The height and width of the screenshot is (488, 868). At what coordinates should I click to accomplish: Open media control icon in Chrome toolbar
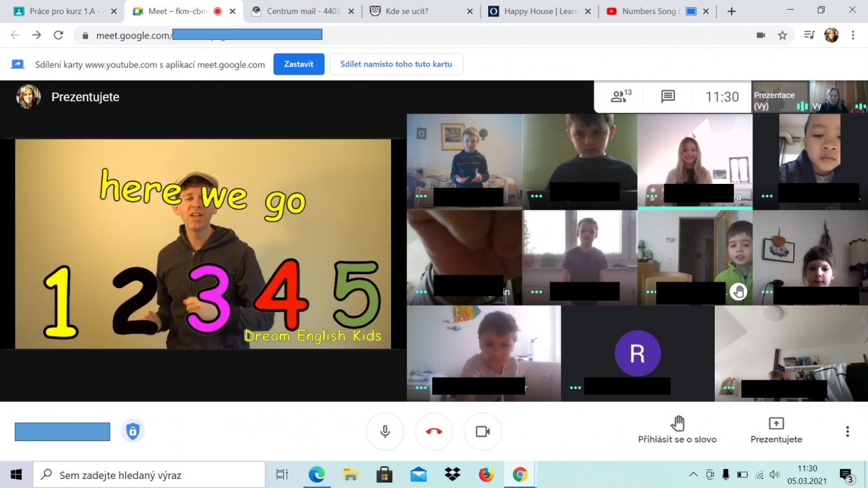click(x=809, y=35)
